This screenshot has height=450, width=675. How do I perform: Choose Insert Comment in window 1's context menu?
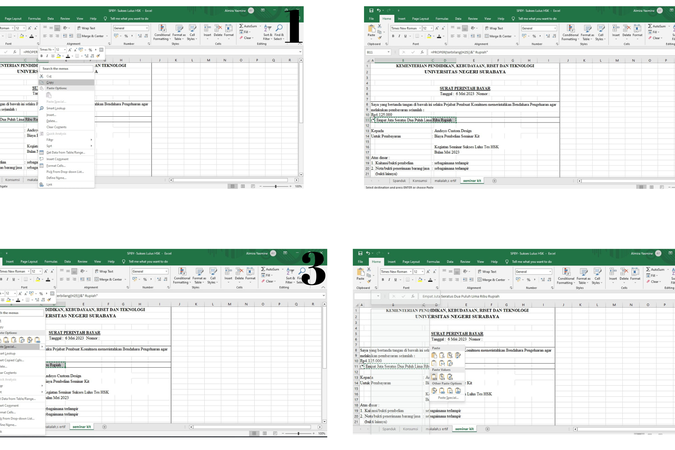tap(66, 159)
